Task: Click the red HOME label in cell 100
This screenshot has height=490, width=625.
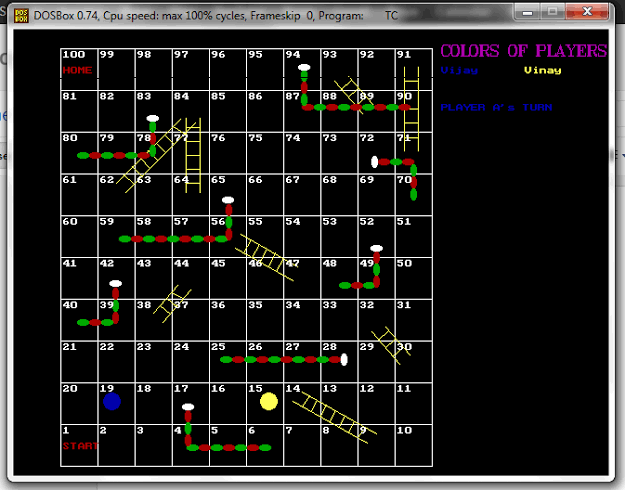Action: (77, 70)
